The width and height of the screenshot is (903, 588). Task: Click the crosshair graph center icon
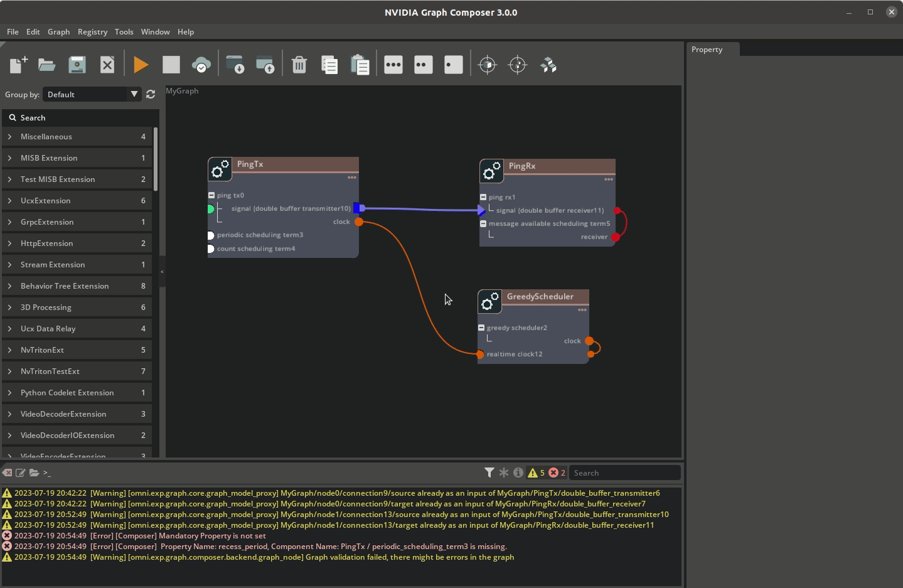[x=518, y=65]
